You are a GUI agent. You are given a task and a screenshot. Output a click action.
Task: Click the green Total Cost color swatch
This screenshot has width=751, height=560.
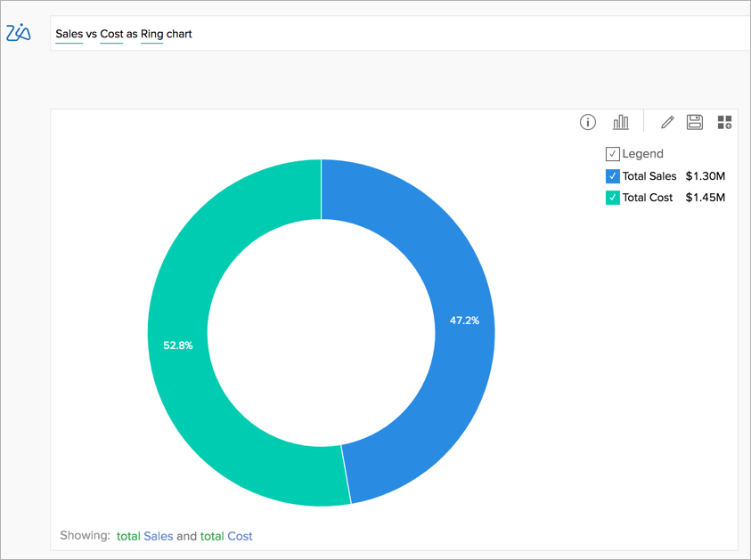612,197
